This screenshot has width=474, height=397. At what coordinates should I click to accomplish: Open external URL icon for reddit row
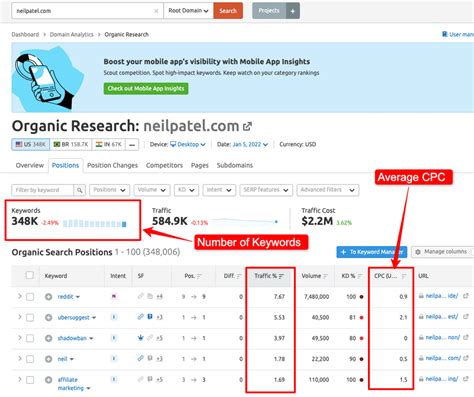466,296
